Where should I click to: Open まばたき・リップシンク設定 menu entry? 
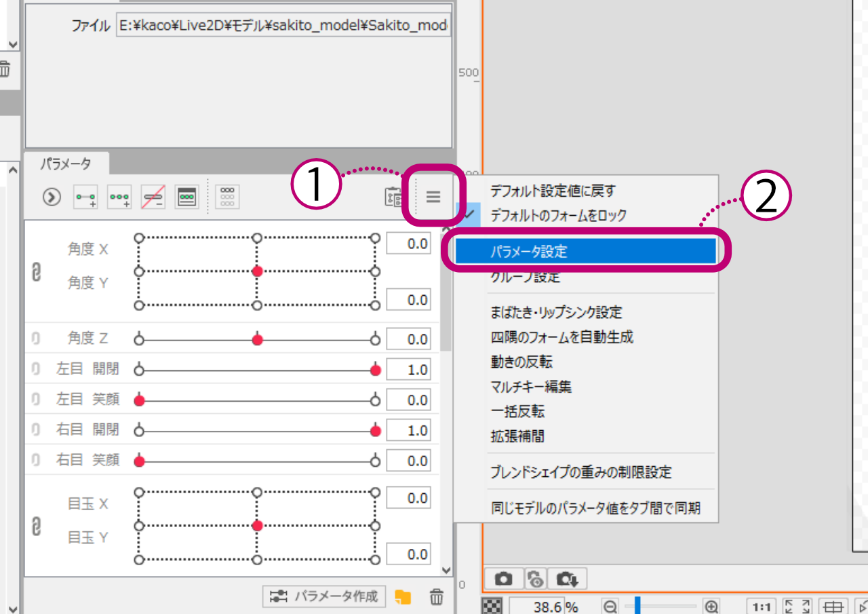586,312
